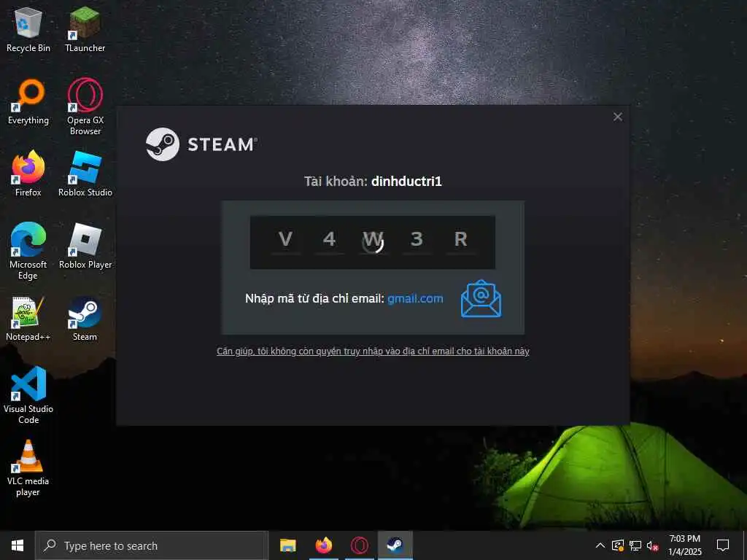This screenshot has width=747, height=560.
Task: Click the security warning tray icon
Action: pos(617,545)
